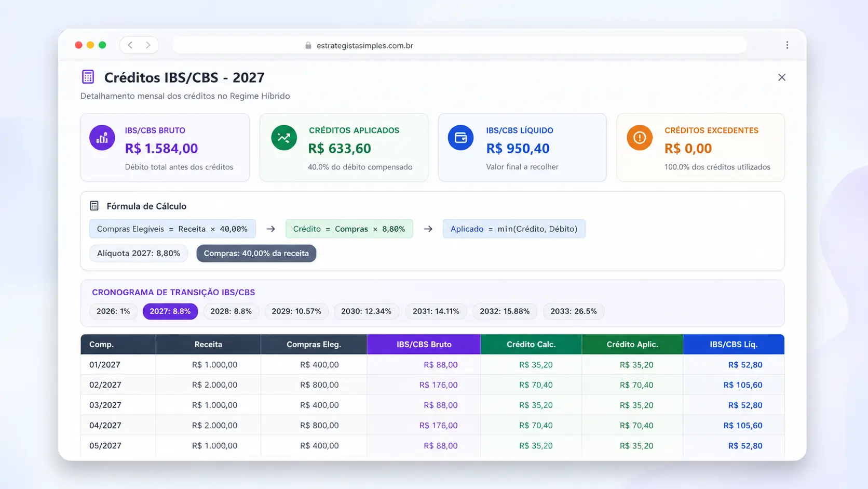The width and height of the screenshot is (868, 489).
Task: Select the 2026: 1% transition year chip
Action: pyautogui.click(x=113, y=311)
